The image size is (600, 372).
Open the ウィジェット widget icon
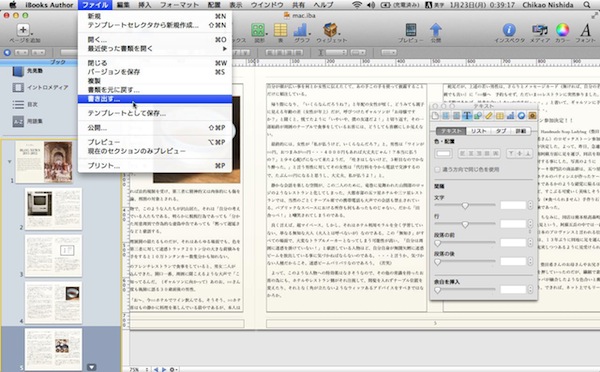coord(330,30)
